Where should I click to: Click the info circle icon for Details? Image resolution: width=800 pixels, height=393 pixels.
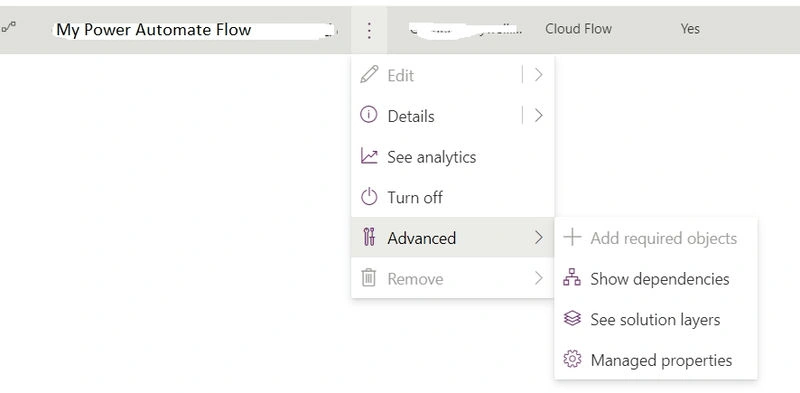(x=368, y=115)
